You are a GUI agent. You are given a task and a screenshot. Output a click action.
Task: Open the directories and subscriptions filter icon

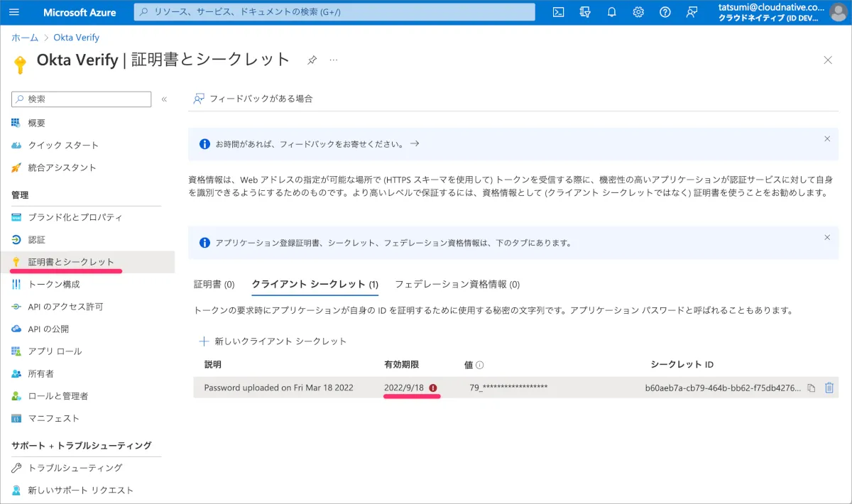point(585,12)
